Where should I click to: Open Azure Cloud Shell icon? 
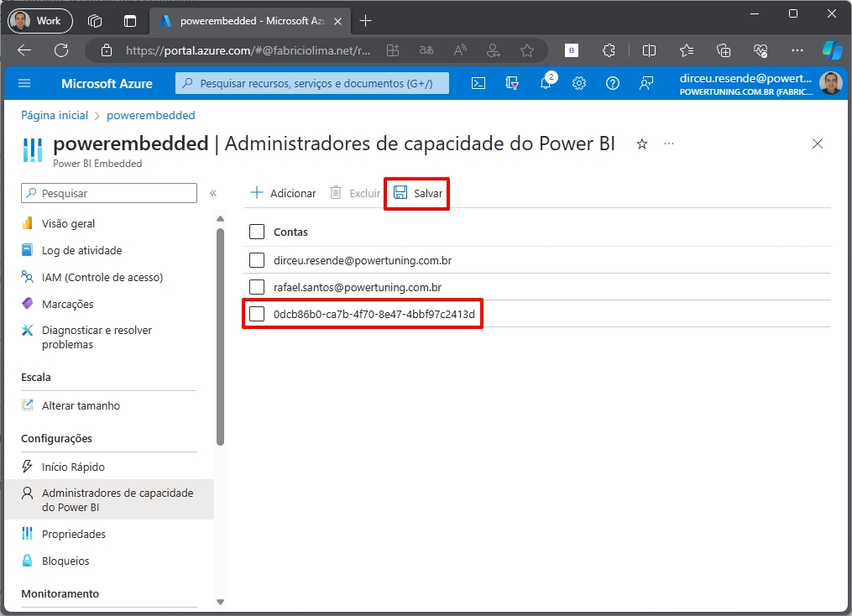(x=478, y=83)
